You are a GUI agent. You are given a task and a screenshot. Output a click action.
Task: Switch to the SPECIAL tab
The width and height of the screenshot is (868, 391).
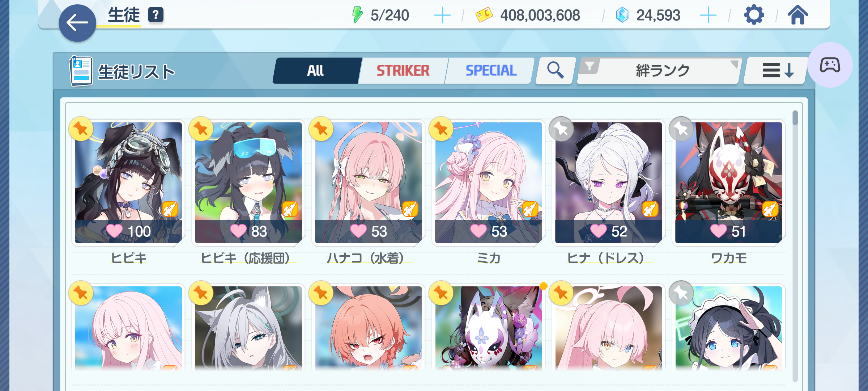(x=490, y=71)
